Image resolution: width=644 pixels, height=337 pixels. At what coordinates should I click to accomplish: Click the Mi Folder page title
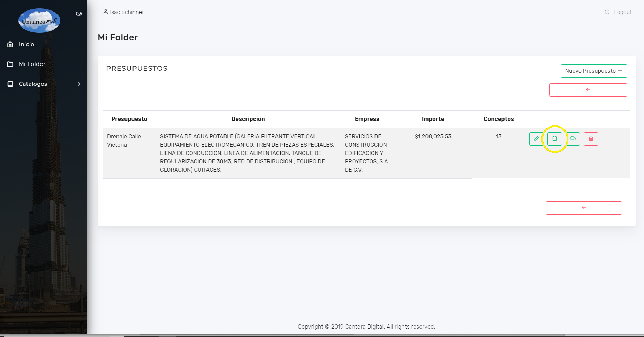click(x=118, y=38)
